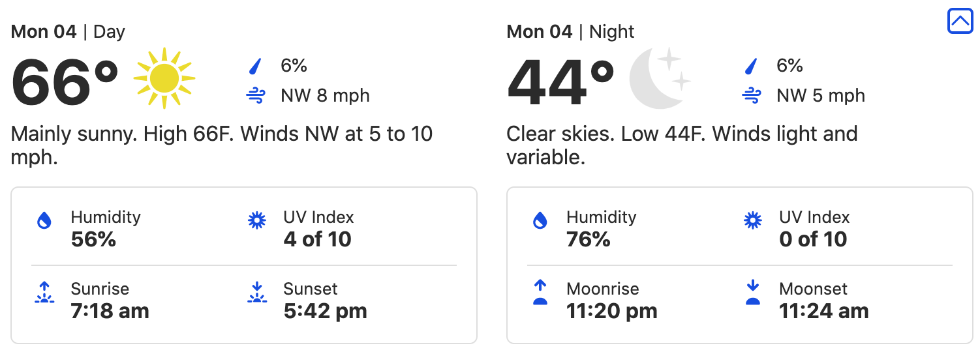This screenshot has height=352, width=980.
Task: Click the Moonset icon
Action: [753, 293]
